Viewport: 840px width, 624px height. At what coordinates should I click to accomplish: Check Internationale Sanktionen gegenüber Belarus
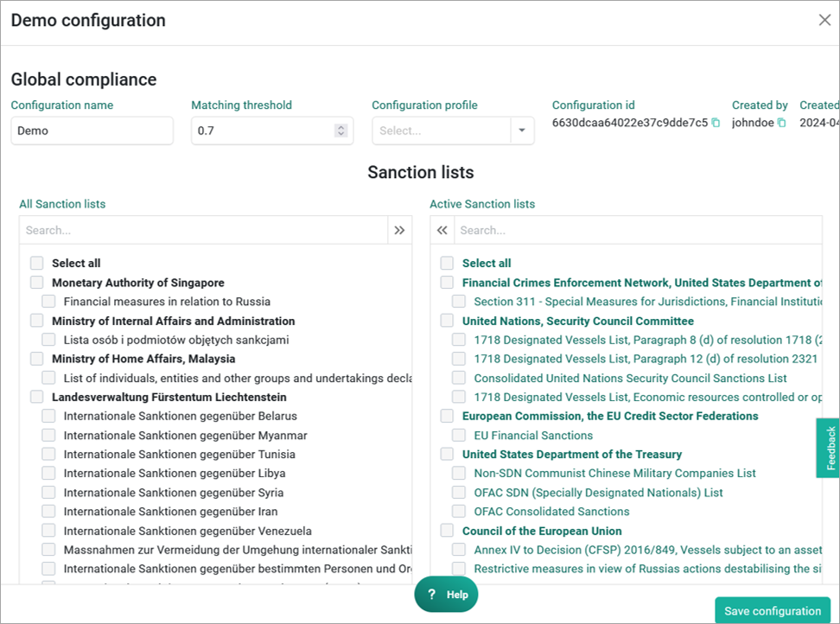tap(48, 416)
